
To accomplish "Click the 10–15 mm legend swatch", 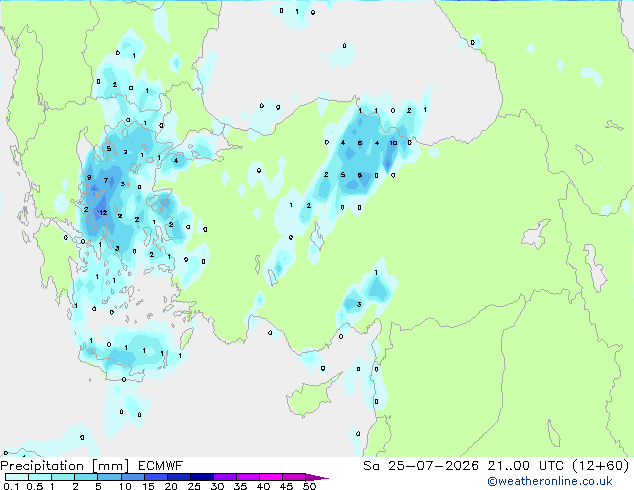I will (x=132, y=477).
